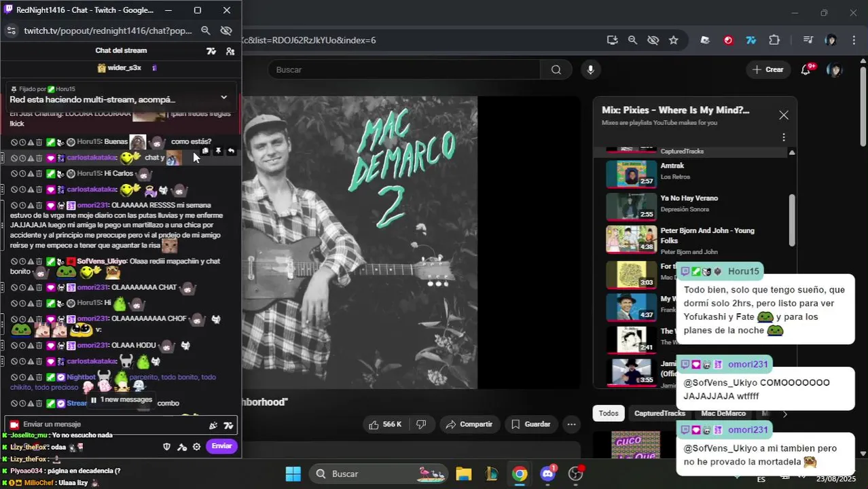Click username omori231 on 'OLAAAAAAAAAAA CHOF' row
The image size is (868, 489).
tap(93, 319)
